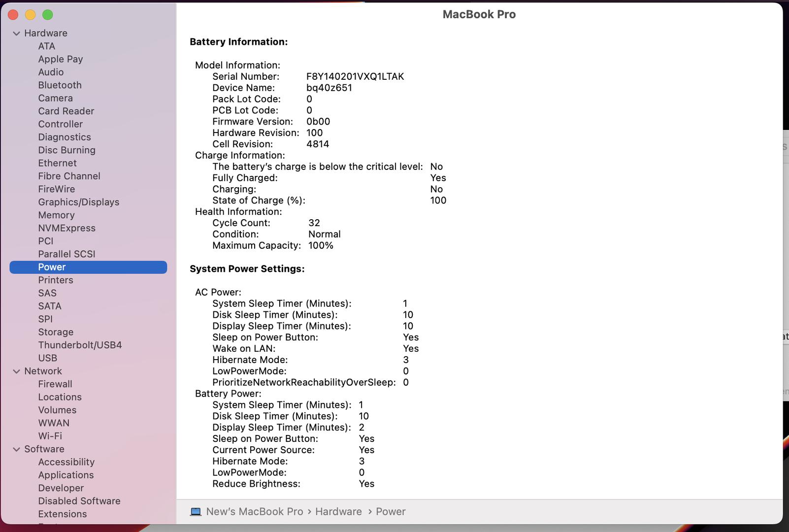This screenshot has width=789, height=532.
Task: Click the device name bq40z651
Action: pos(329,88)
